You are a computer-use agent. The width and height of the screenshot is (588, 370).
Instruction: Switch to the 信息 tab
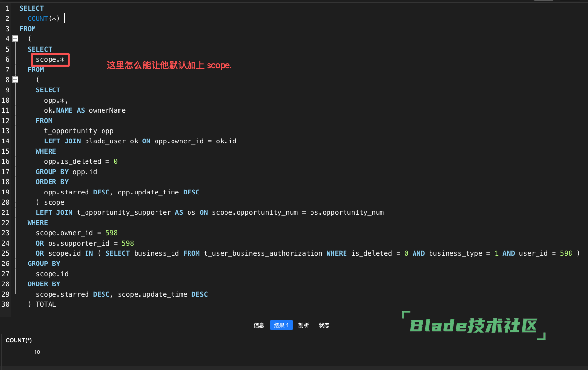click(259, 325)
